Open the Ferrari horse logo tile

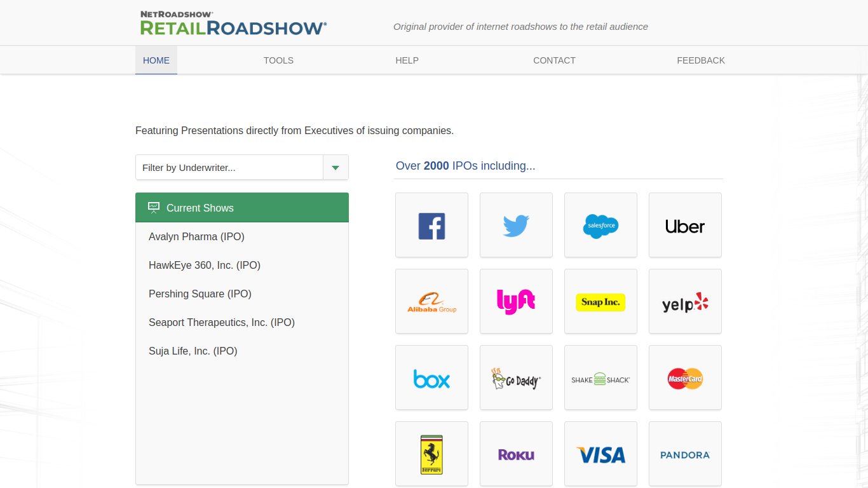[431, 454]
